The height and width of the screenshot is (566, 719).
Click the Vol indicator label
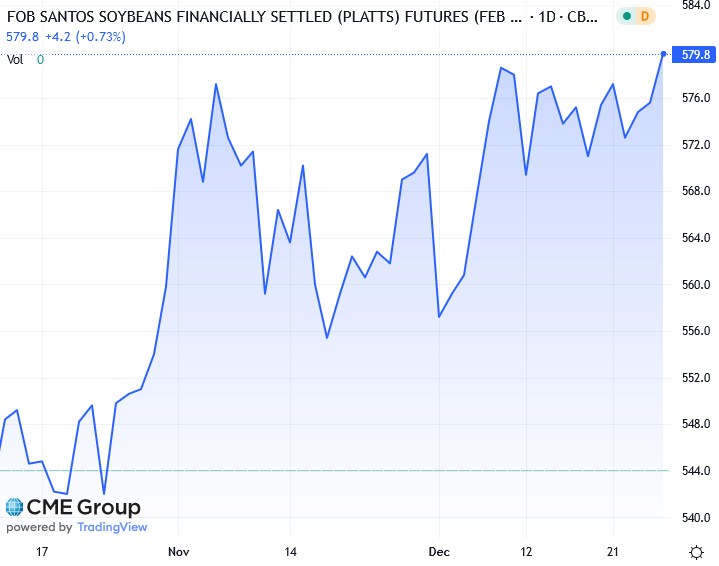15,59
